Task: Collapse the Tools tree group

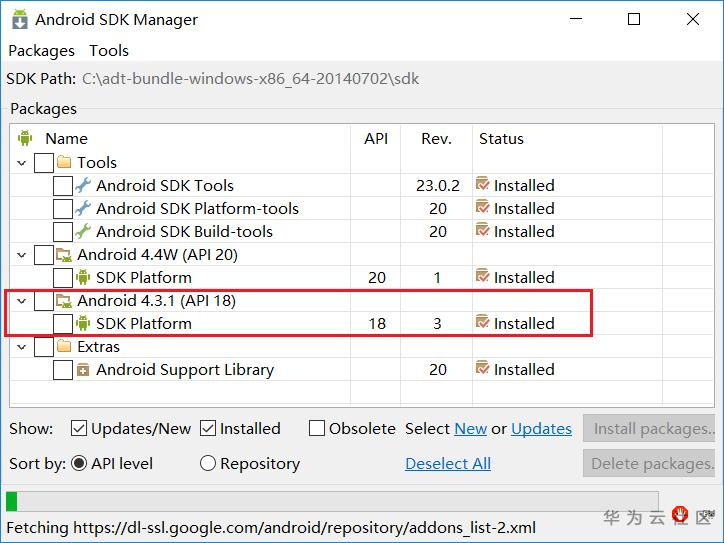Action: 22,162
